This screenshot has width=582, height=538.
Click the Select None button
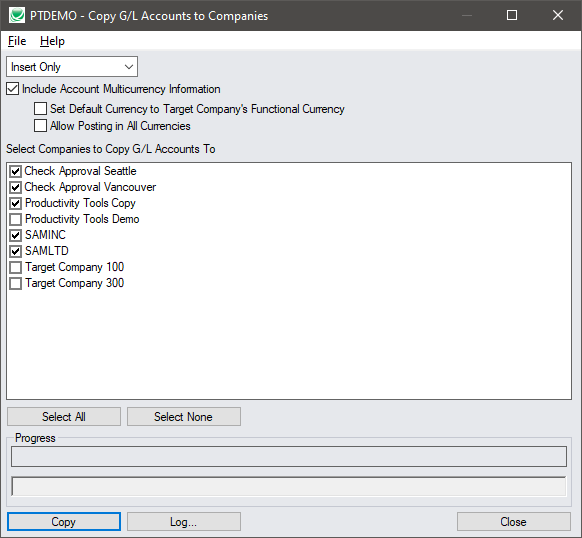pos(184,417)
